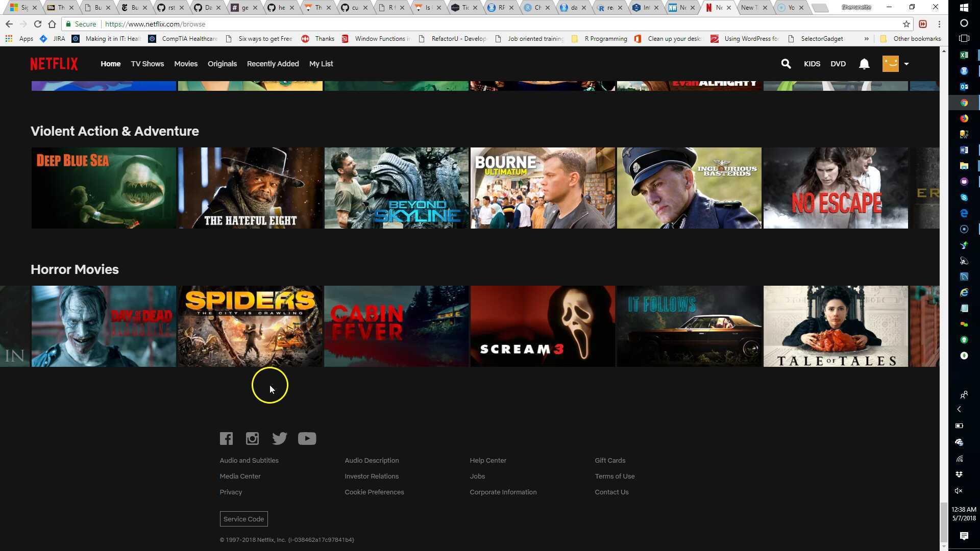The image size is (980, 551).
Task: Open Netflix YouTube icon in footer
Action: click(307, 439)
